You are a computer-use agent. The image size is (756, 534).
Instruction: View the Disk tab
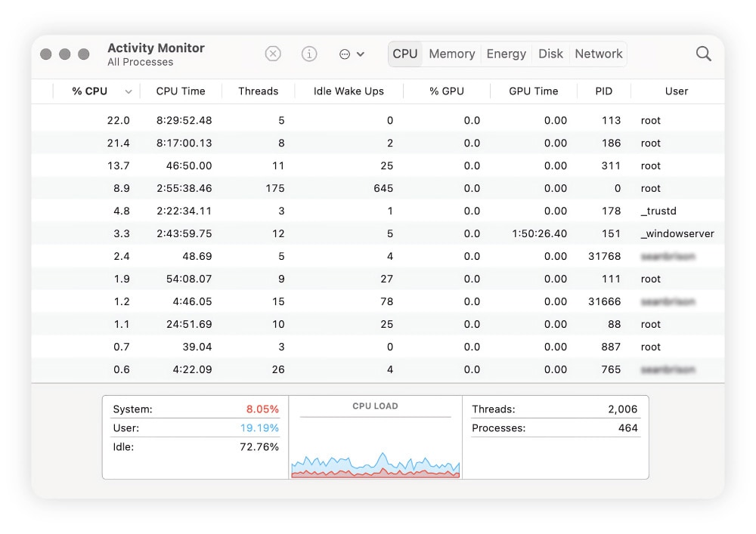point(550,54)
